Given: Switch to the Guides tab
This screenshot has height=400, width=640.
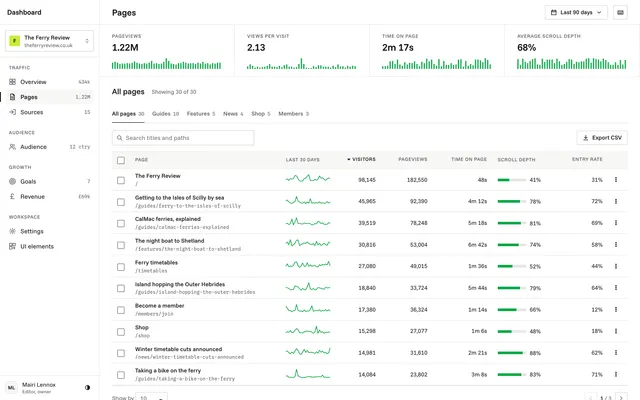Looking at the screenshot, I should [165, 114].
